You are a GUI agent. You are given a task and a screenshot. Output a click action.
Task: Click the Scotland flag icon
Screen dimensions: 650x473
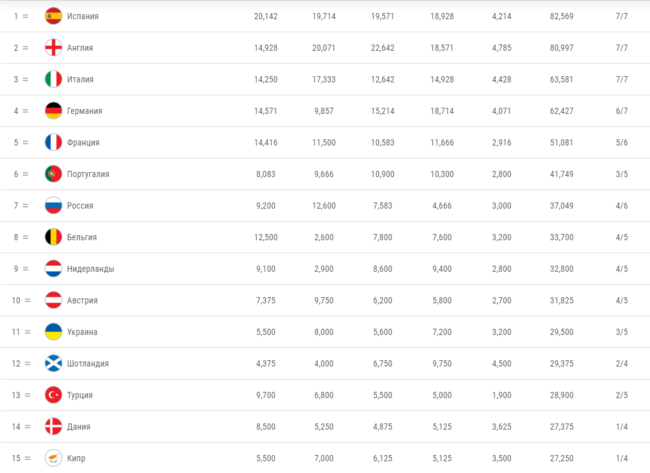53,364
